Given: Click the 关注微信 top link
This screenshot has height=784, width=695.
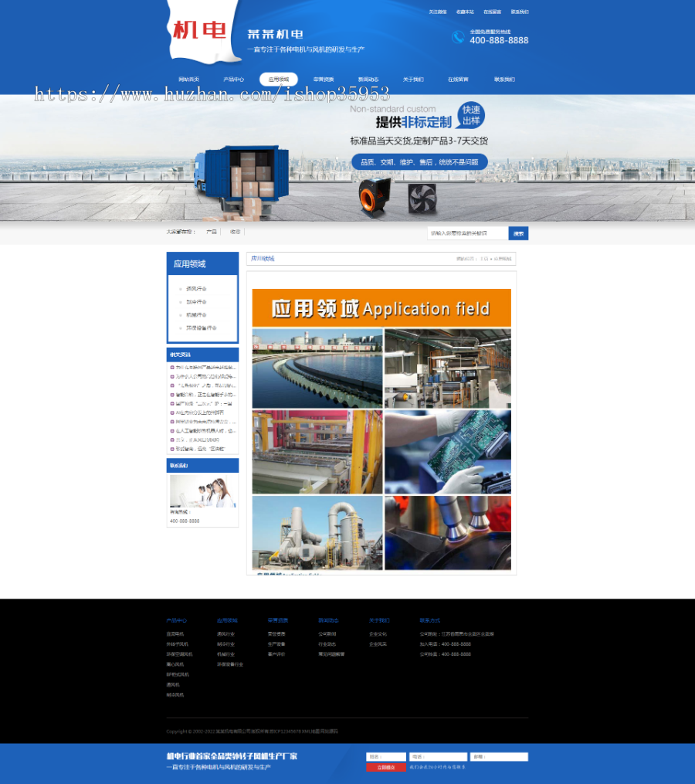Looking at the screenshot, I should click(438, 12).
